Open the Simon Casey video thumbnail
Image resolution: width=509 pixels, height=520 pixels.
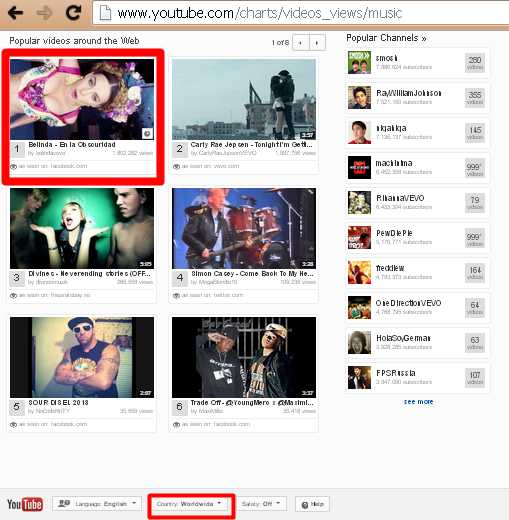click(244, 228)
